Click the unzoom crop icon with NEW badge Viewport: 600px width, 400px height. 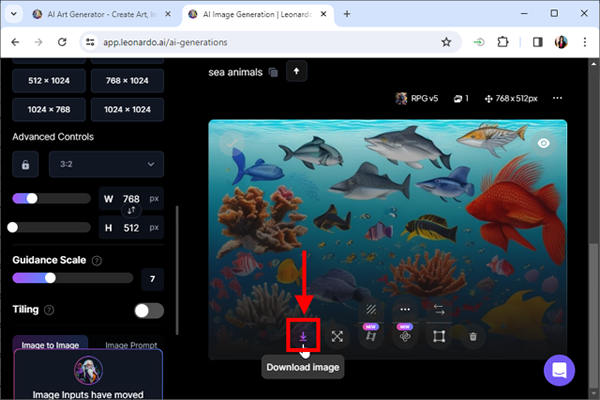[x=371, y=336]
